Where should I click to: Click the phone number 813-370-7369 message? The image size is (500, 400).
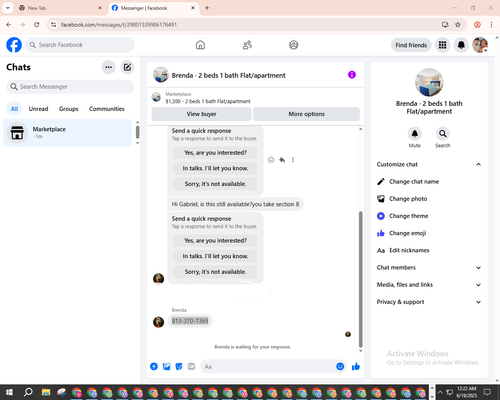(x=190, y=321)
